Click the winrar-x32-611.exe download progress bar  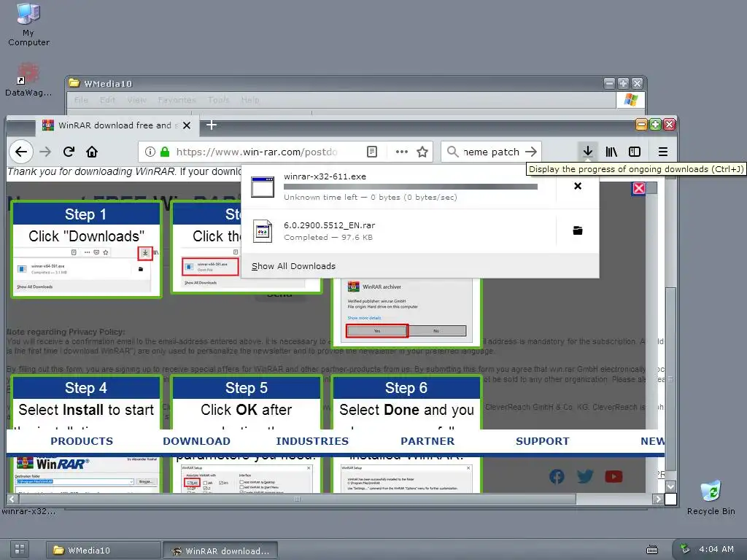(411, 187)
